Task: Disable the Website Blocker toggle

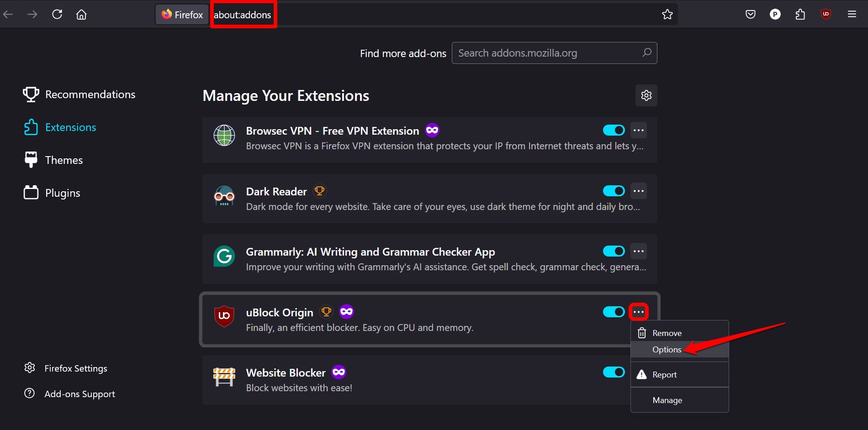Action: click(614, 372)
